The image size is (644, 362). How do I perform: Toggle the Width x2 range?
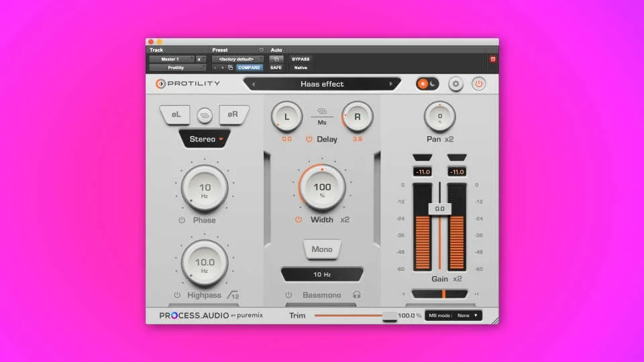point(345,220)
